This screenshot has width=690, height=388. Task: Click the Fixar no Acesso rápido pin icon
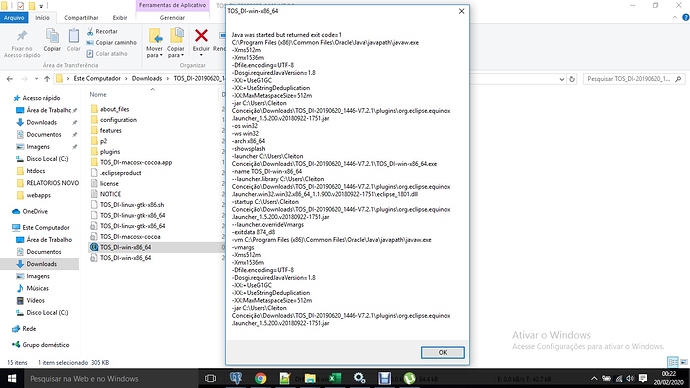point(22,36)
